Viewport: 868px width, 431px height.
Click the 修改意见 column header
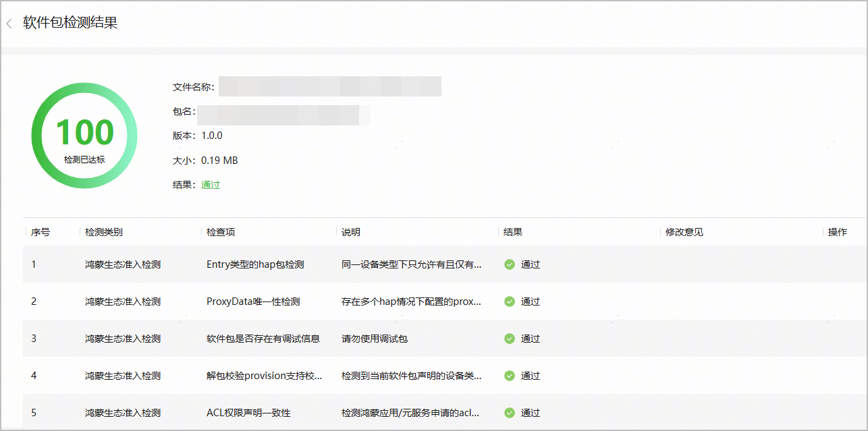684,232
